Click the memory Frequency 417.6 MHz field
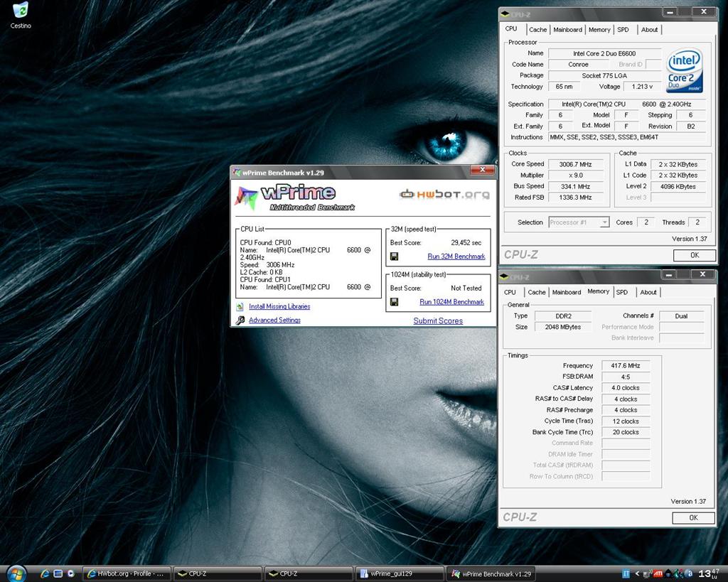728x582 pixels. [626, 366]
